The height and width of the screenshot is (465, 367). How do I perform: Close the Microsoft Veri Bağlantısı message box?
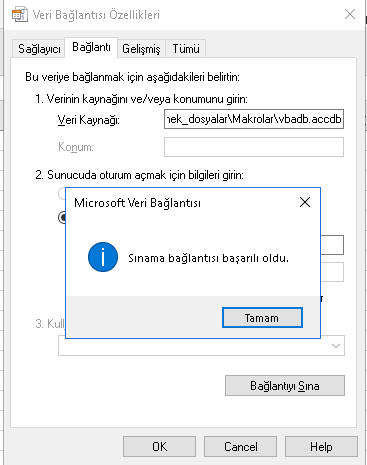click(x=305, y=202)
